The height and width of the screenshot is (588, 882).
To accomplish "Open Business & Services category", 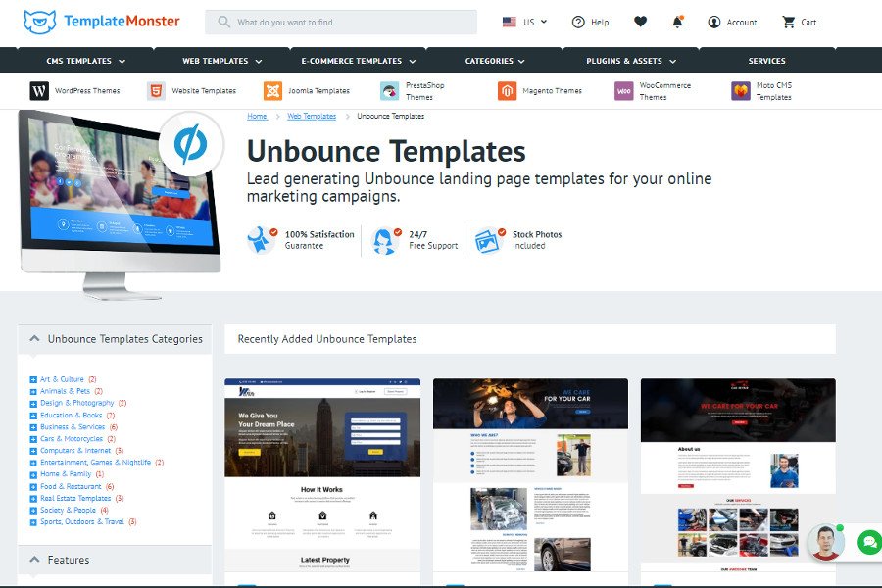I will coord(73,427).
